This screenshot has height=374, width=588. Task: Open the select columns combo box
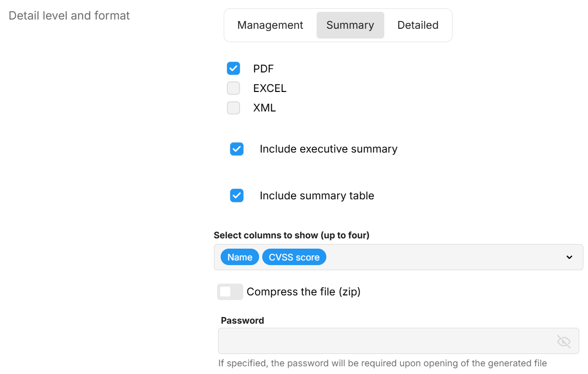click(436, 257)
